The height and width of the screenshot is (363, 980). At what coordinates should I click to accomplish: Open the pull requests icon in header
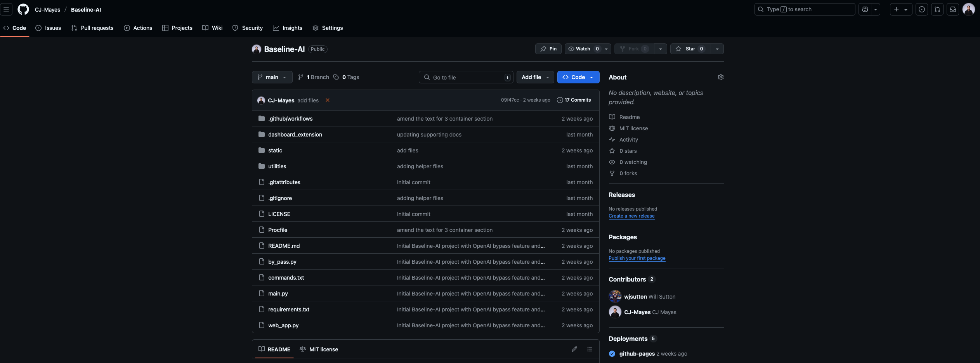(937, 9)
